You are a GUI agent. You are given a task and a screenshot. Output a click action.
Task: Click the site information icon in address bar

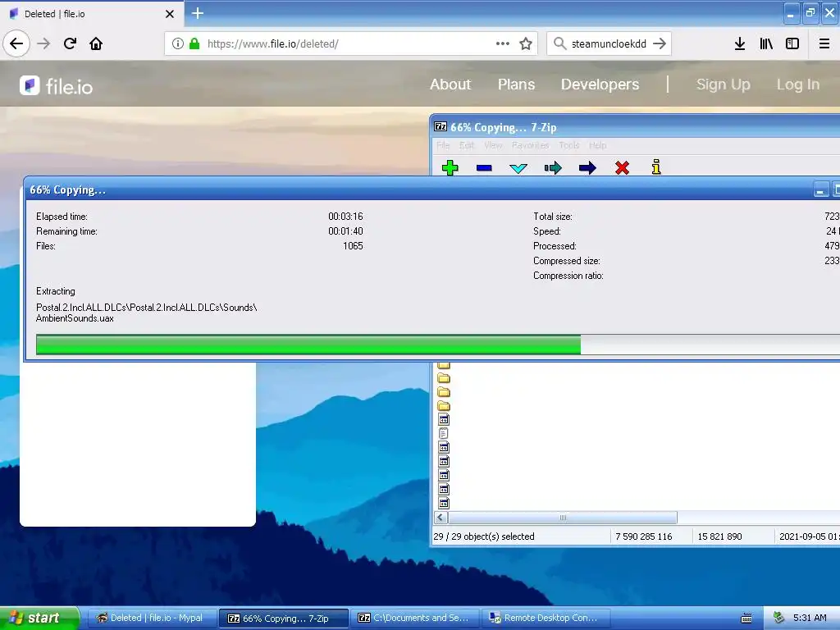[x=178, y=43]
